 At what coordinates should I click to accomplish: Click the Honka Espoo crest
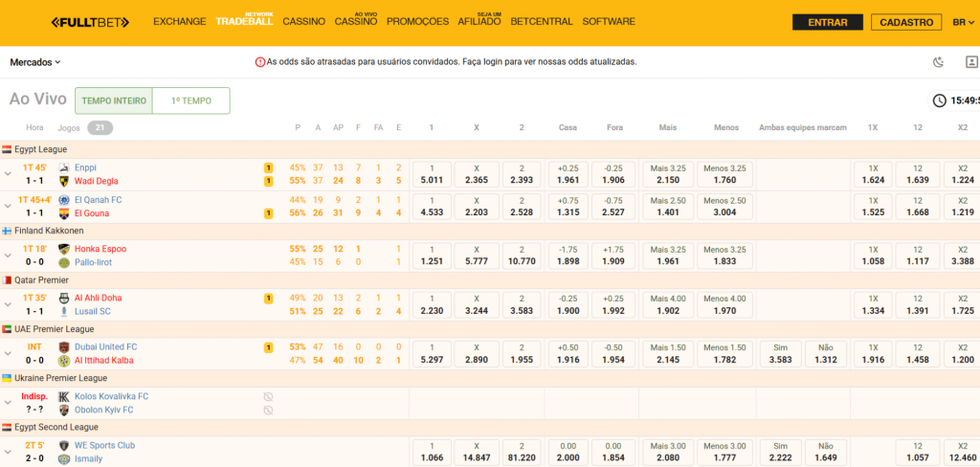[64, 249]
